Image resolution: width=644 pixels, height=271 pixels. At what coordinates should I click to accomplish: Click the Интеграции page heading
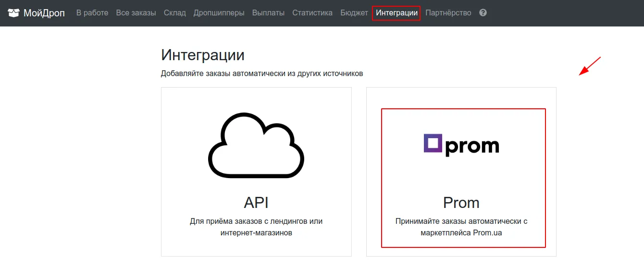point(203,55)
